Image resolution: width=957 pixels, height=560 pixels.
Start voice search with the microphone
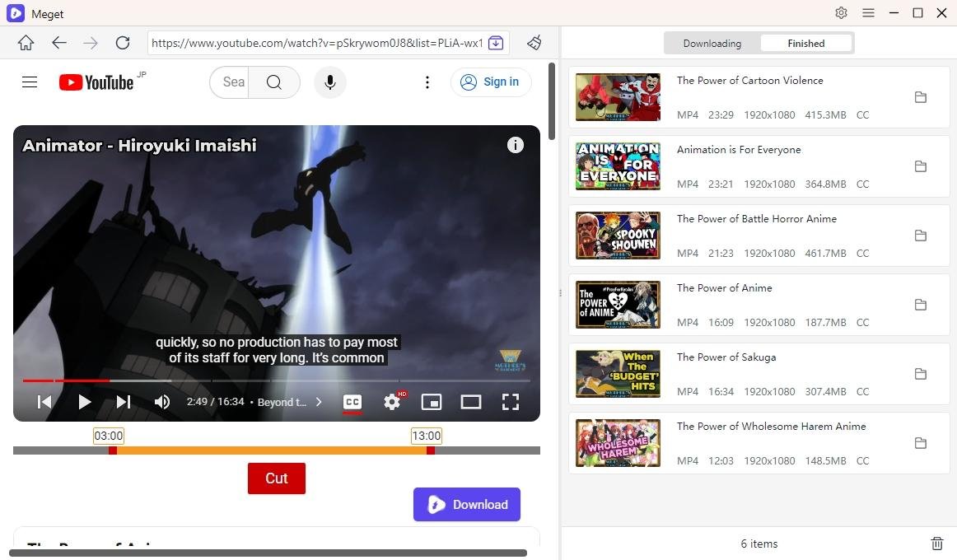tap(330, 82)
